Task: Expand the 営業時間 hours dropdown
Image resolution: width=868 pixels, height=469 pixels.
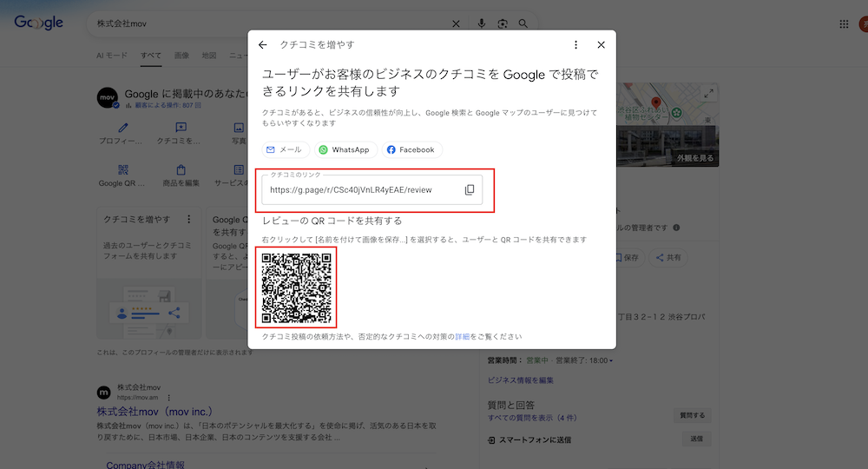Action: click(611, 360)
